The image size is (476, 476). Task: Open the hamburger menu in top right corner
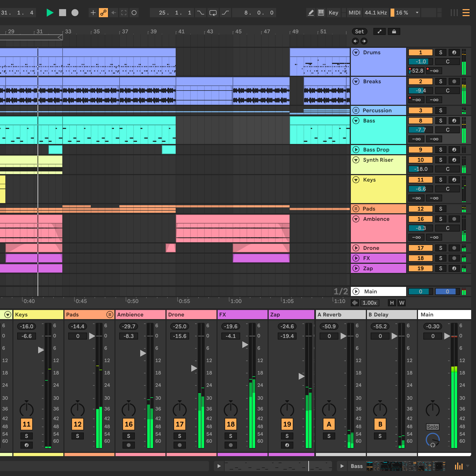pos(467,13)
